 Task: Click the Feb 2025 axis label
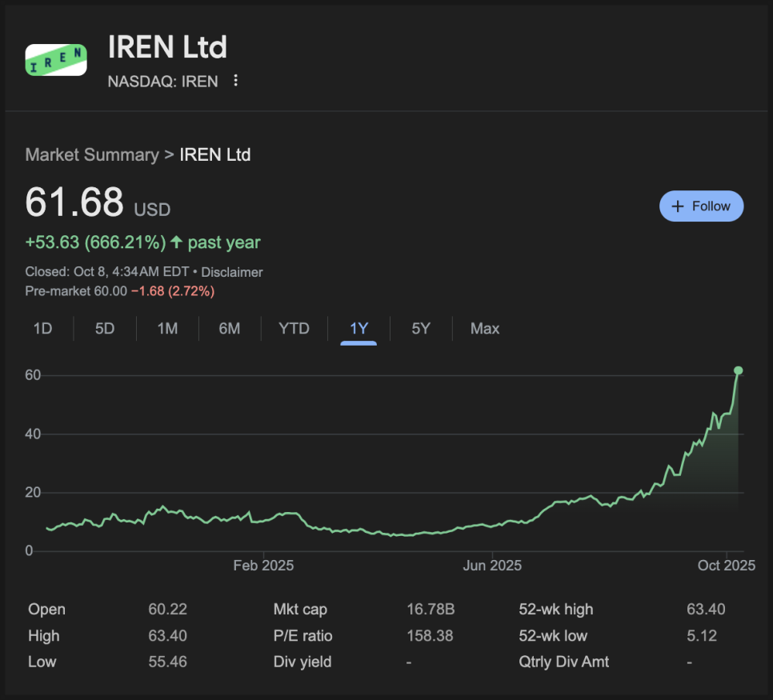click(x=263, y=566)
